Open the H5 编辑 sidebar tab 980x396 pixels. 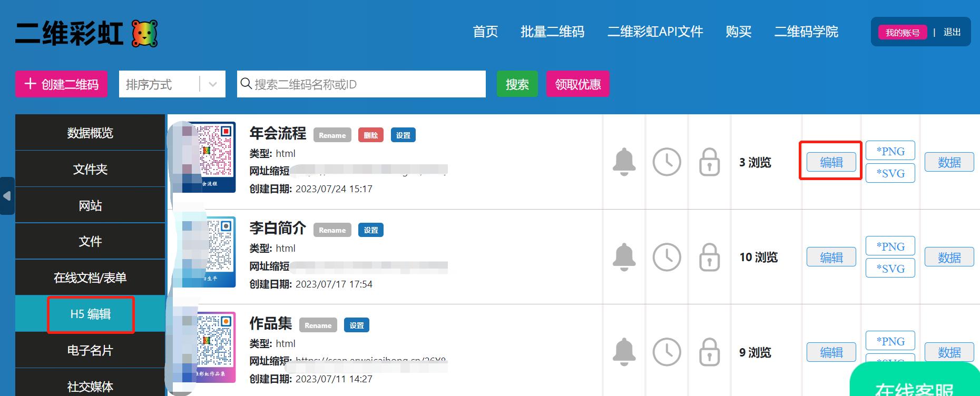coord(91,314)
